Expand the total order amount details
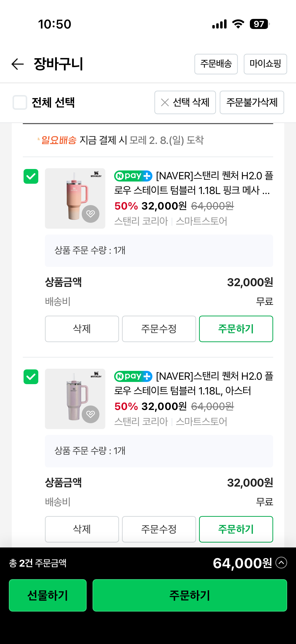Viewport: 296px width, 644px height. (x=281, y=563)
